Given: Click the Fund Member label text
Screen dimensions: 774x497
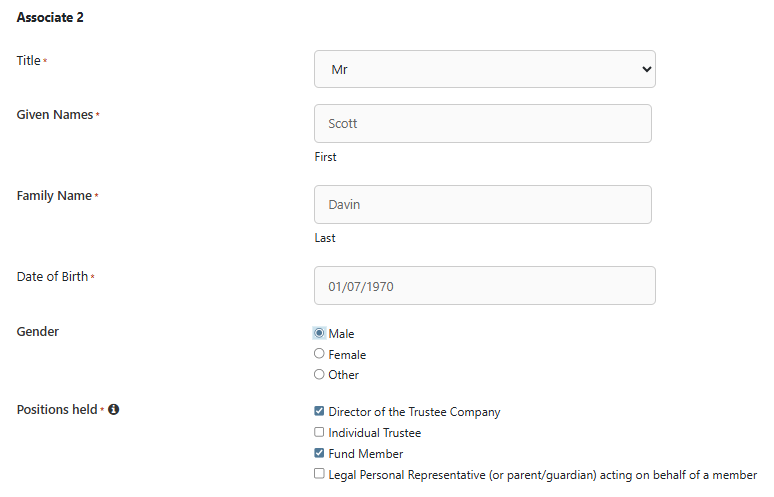Looking at the screenshot, I should point(366,454).
